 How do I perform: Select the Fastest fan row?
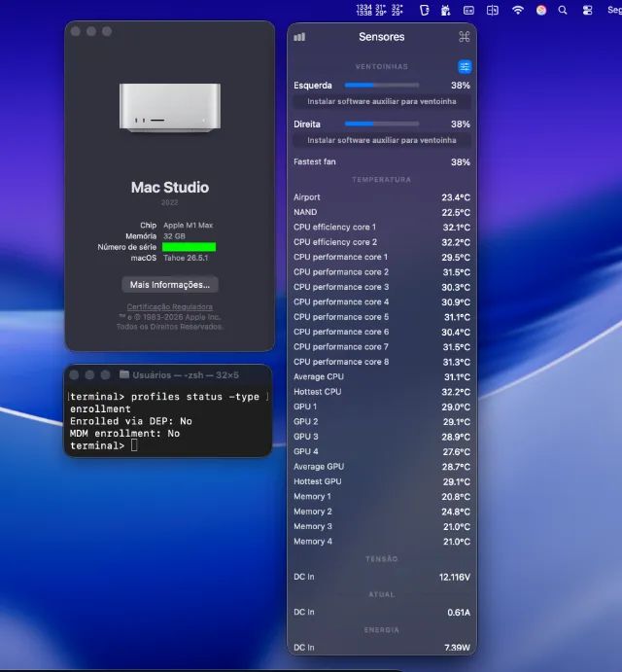pos(382,162)
